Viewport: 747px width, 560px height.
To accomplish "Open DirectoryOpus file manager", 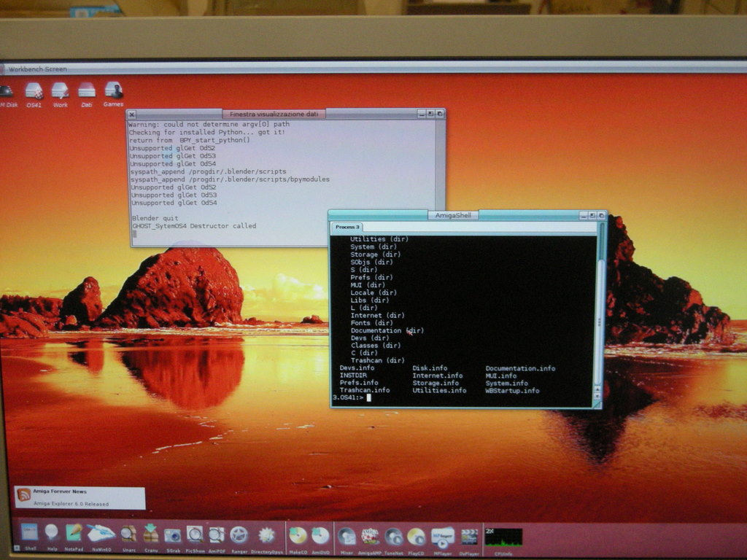I will click(266, 534).
